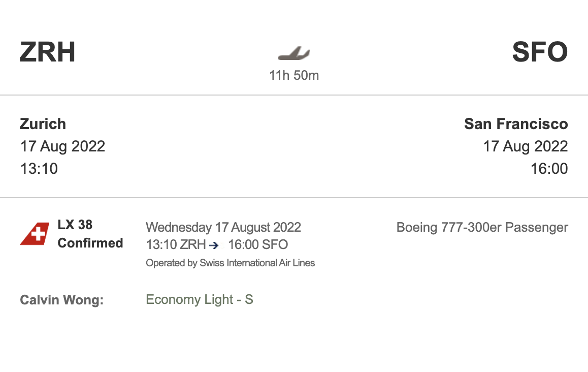Click departure date 17 Aug 2022 under Zurich

pyautogui.click(x=62, y=146)
